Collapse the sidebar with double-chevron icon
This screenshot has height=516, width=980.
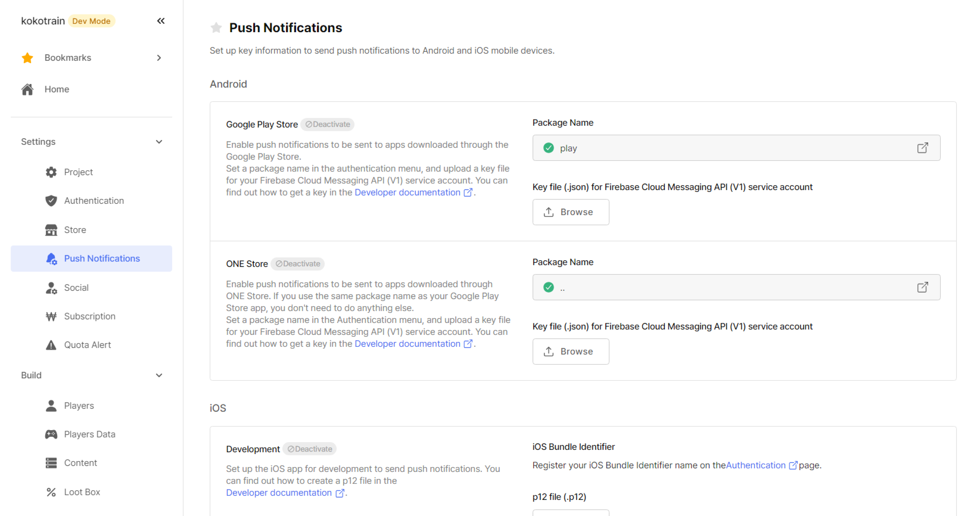point(161,21)
